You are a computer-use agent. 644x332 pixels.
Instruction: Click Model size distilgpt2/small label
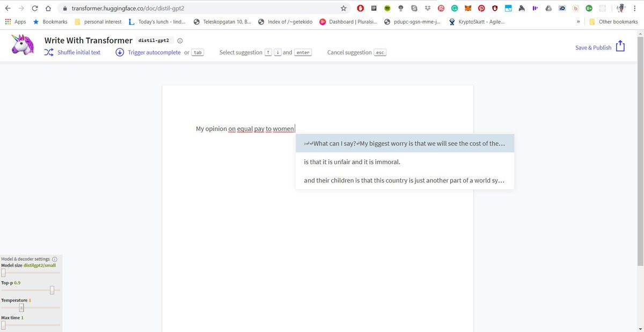pos(28,265)
